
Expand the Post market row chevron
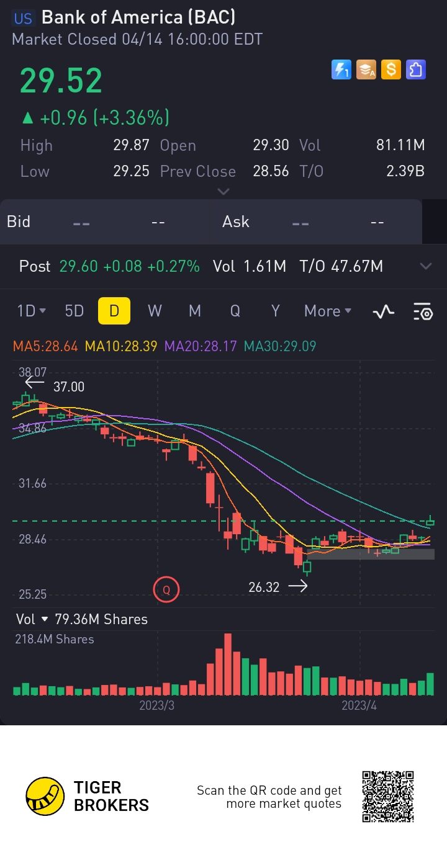(426, 266)
